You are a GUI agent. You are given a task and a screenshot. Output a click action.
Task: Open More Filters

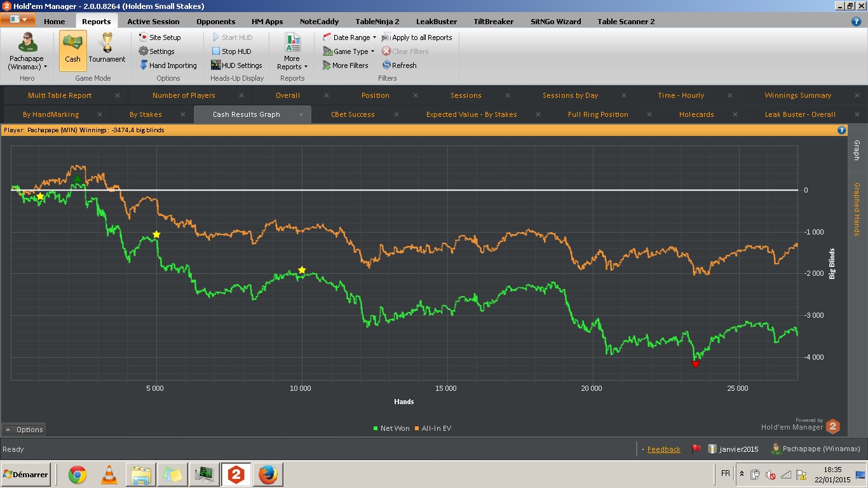click(345, 65)
